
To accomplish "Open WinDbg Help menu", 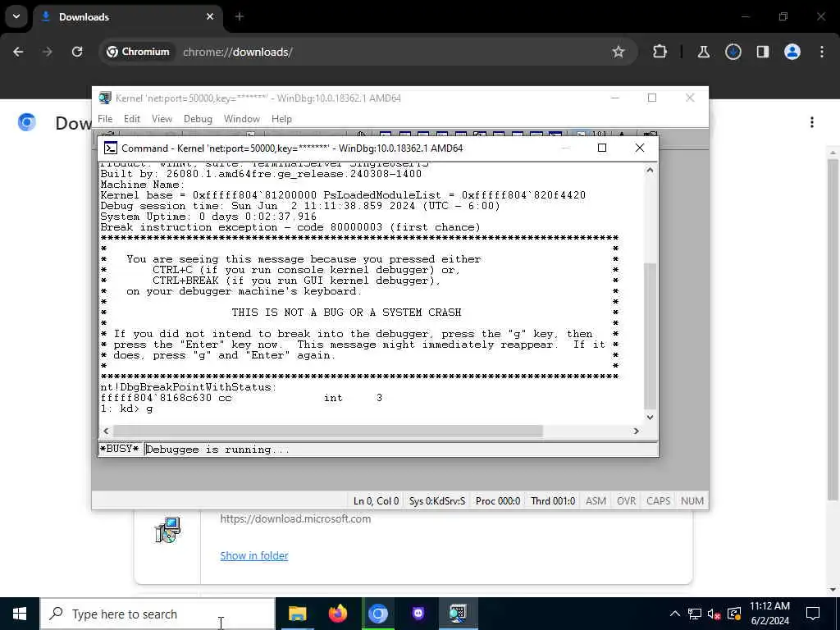I will (281, 119).
